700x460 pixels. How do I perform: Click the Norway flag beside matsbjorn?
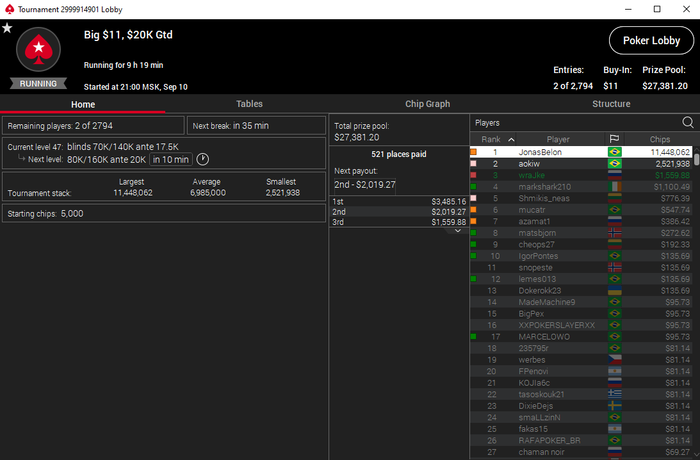tap(615, 233)
